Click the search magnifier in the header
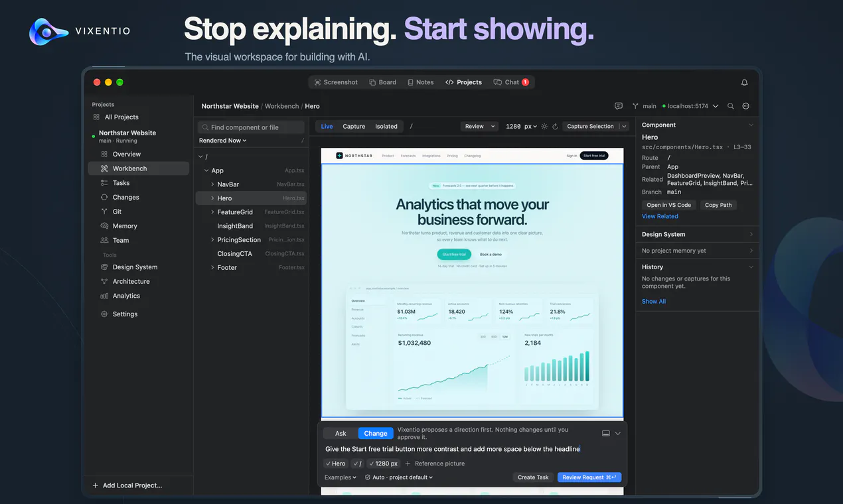The height and width of the screenshot is (504, 843). [731, 106]
